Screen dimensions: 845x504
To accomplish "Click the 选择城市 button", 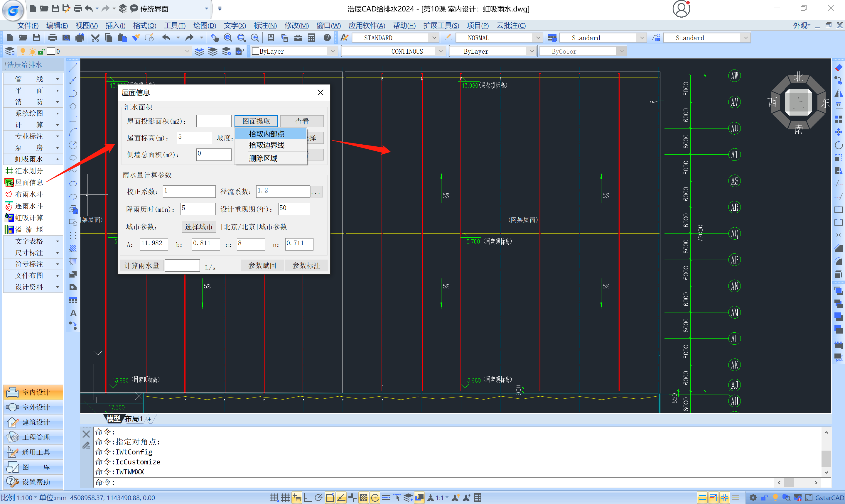I will (199, 226).
